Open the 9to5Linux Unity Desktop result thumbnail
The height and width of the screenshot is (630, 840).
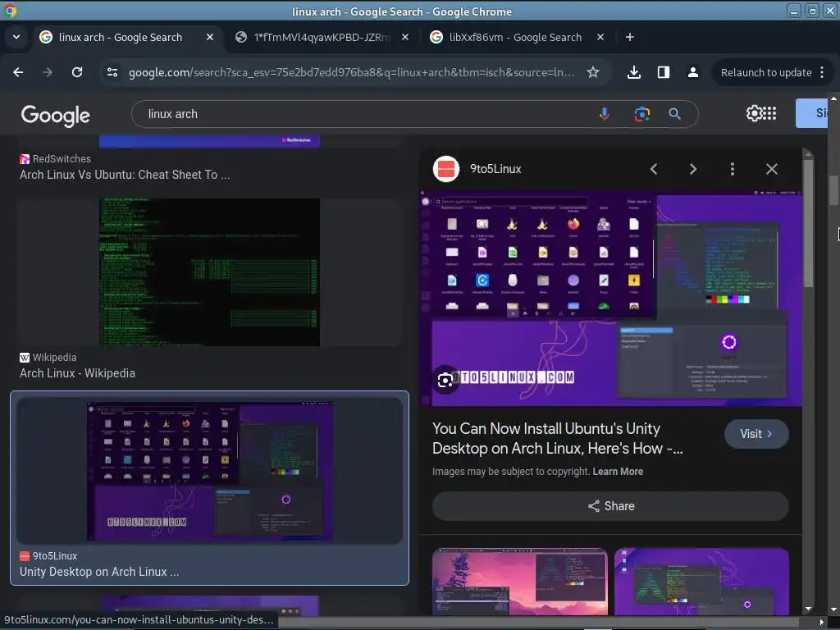coord(209,470)
